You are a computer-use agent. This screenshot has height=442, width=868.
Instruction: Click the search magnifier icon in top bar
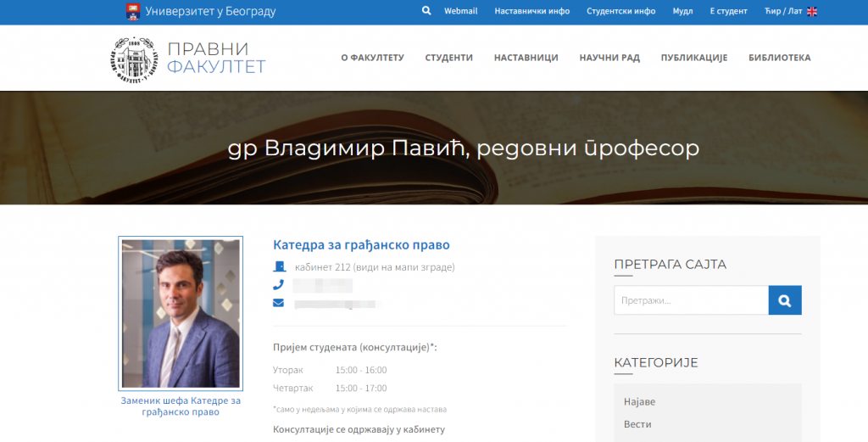[426, 11]
